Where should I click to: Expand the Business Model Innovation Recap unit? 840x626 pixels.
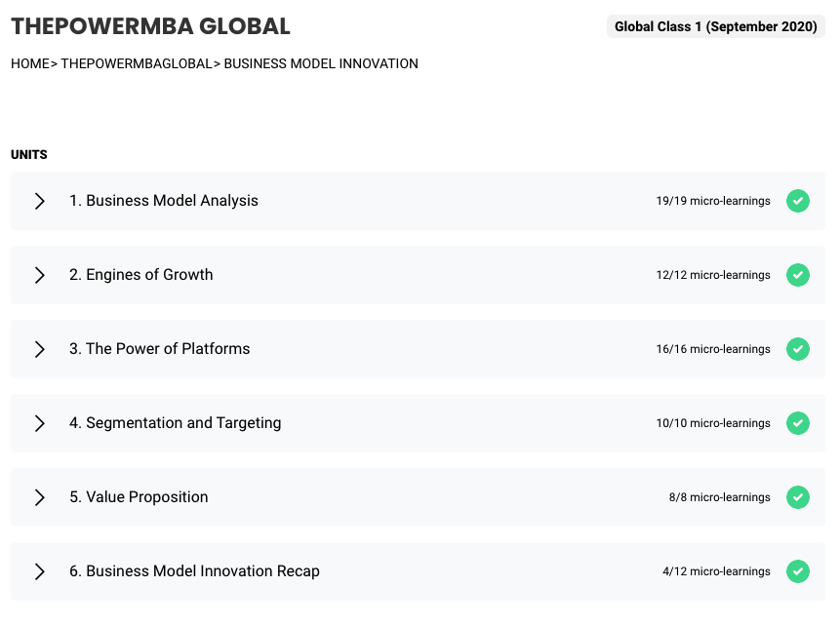(39, 571)
